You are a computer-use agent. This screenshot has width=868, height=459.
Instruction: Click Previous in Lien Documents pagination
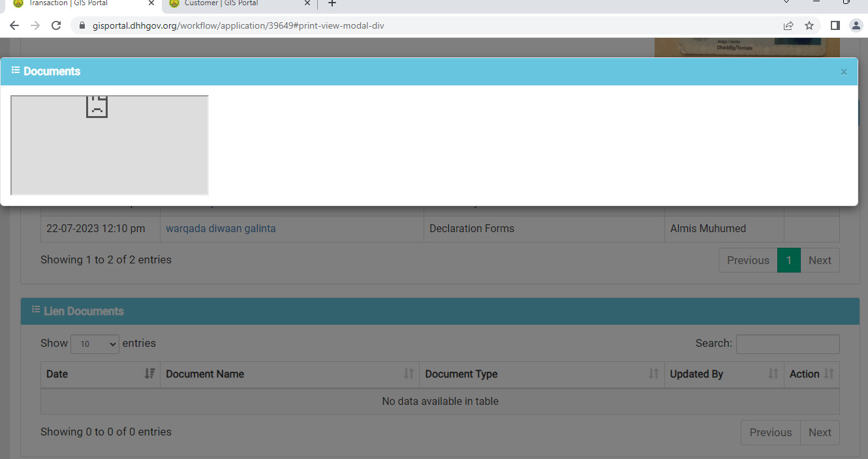[770, 432]
